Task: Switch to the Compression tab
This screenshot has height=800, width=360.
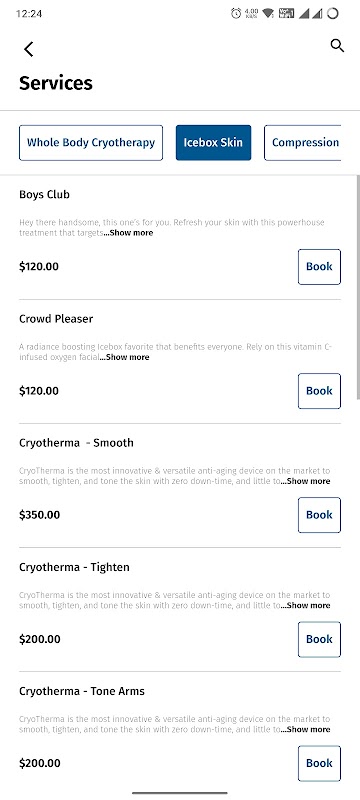Action: click(x=302, y=143)
